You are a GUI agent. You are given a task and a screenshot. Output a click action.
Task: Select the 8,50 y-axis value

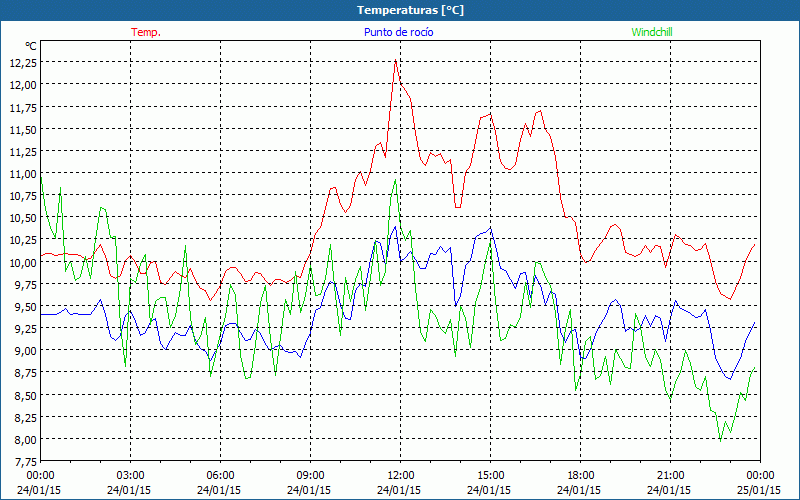(25, 396)
